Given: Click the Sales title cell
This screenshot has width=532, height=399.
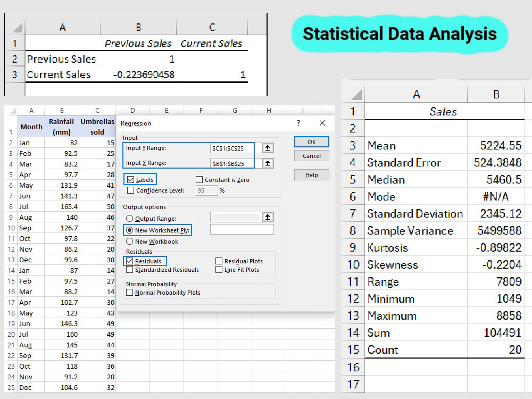Looking at the screenshot, I should pos(444,111).
